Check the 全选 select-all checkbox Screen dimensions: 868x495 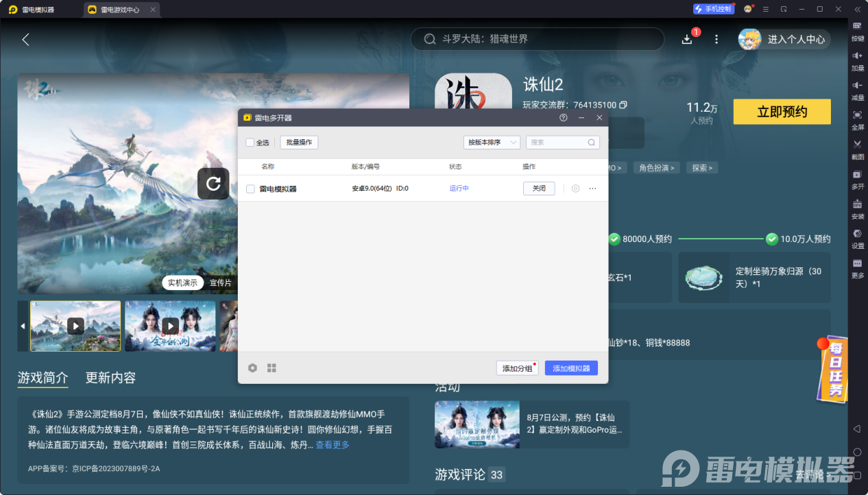pos(250,143)
